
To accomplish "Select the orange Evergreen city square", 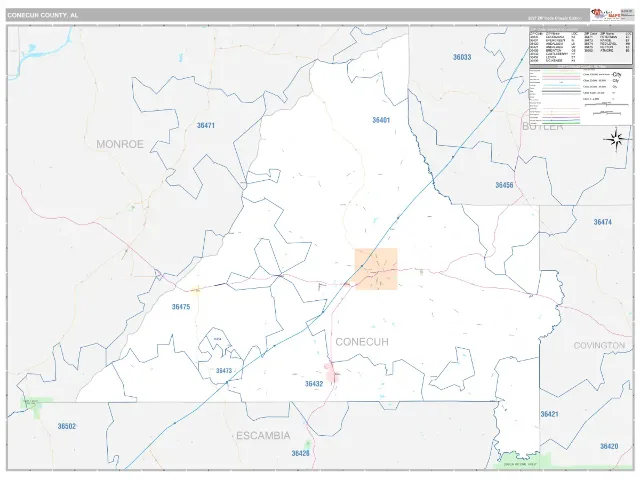I will pos(376,269).
